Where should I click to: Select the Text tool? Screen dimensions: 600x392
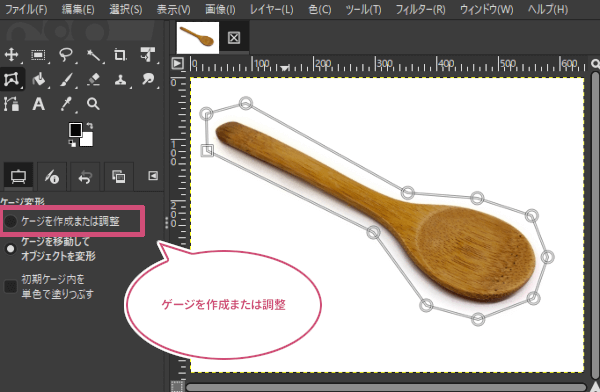[38, 104]
